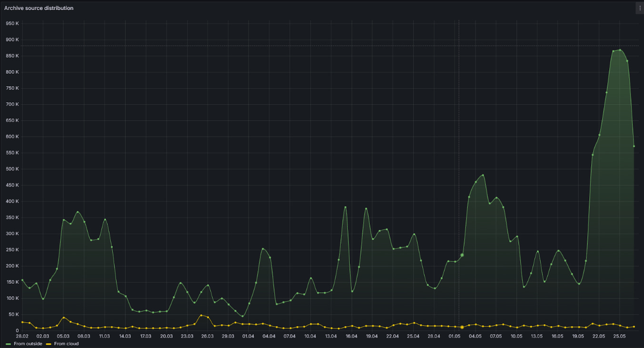Image resolution: width=644 pixels, height=348 pixels.
Task: Click the 04.04 date label
Action: tap(269, 336)
